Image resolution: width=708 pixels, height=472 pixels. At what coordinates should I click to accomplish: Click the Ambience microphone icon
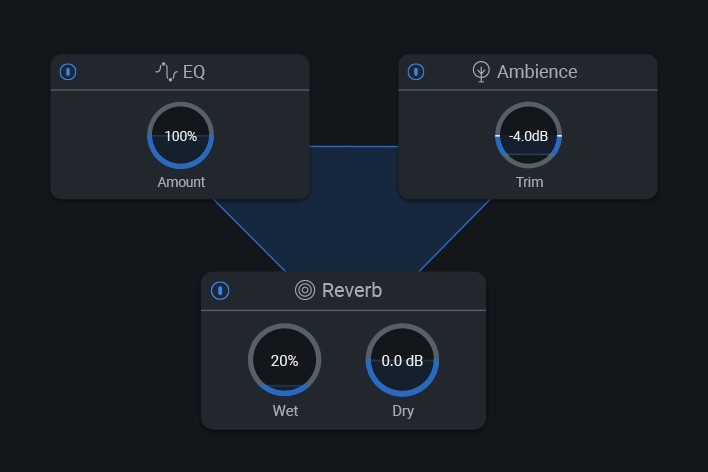pyautogui.click(x=481, y=72)
